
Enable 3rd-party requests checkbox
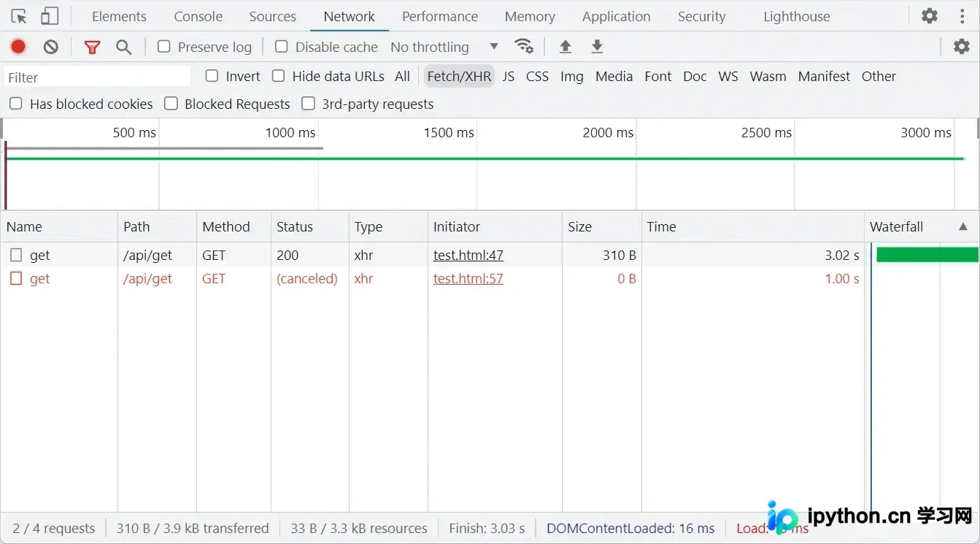[x=308, y=104]
